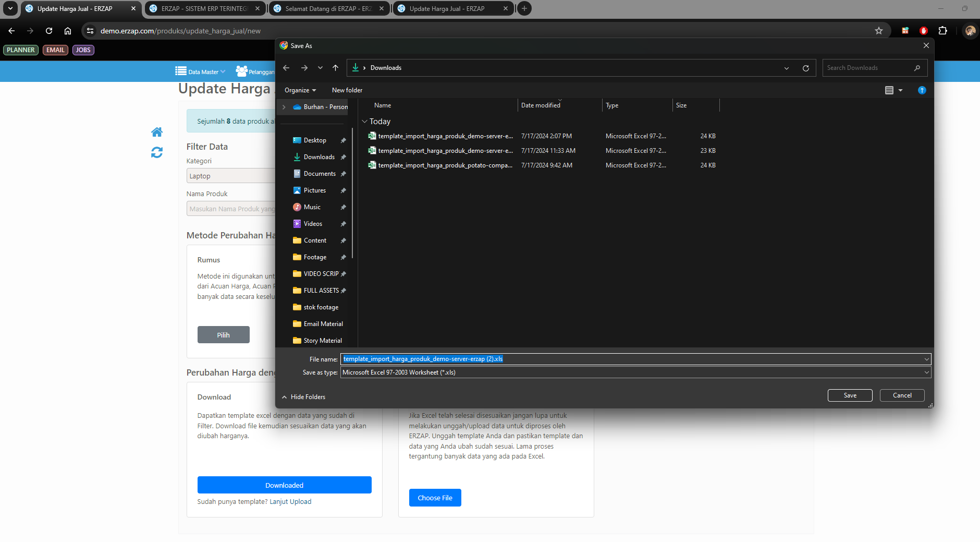Open the browser extensions puzzle icon

click(942, 31)
